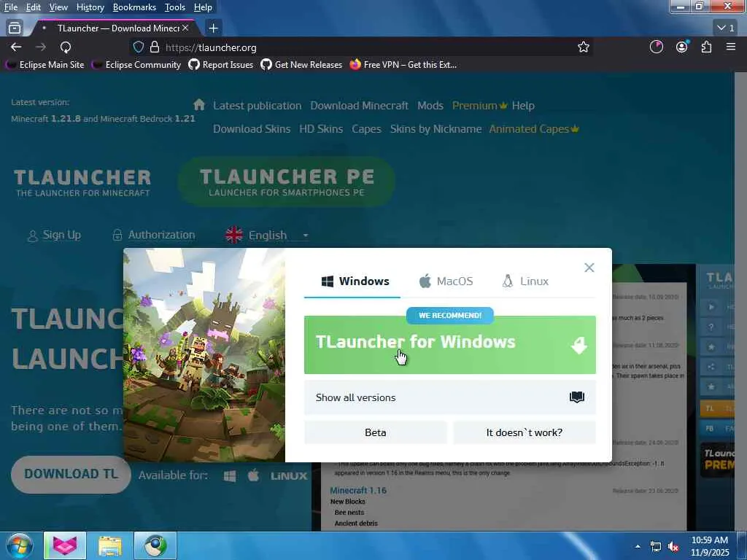
Task: Open the Capes link
Action: click(x=366, y=128)
